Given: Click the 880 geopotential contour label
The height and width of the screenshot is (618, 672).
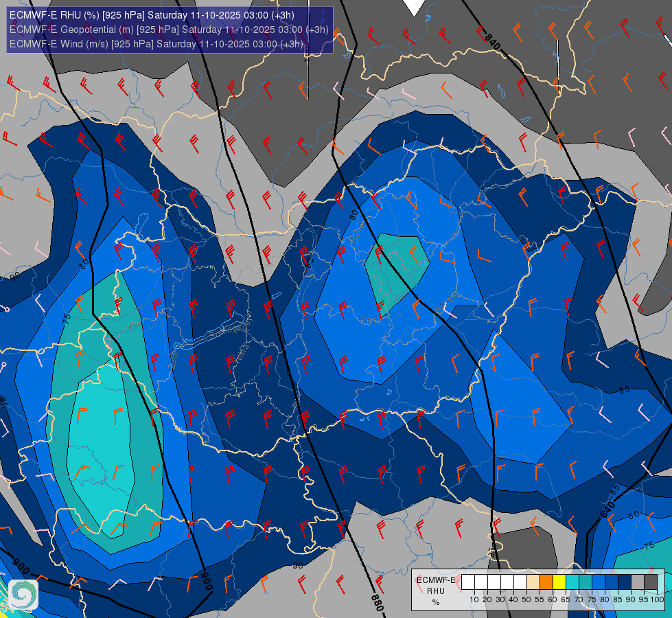Looking at the screenshot, I should 377,603.
